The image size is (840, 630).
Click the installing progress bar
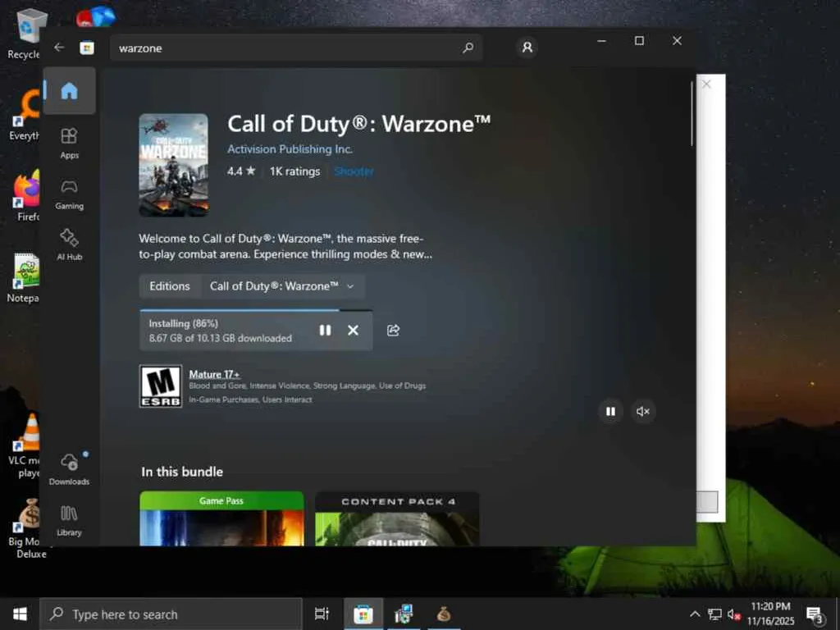(256, 310)
